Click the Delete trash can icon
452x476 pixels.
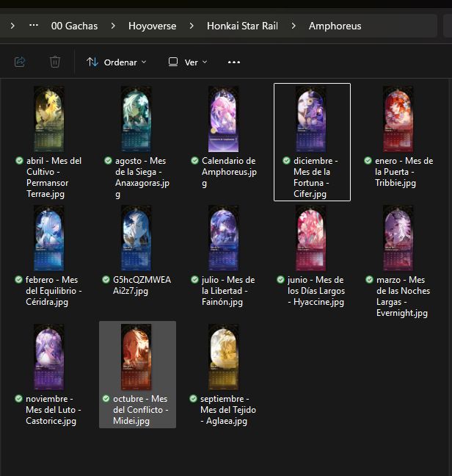pos(55,62)
